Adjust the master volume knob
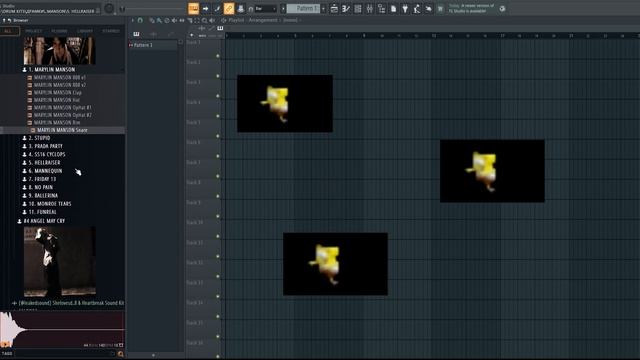Screen dimensions: 640x360 pyautogui.click(x=109, y=9)
